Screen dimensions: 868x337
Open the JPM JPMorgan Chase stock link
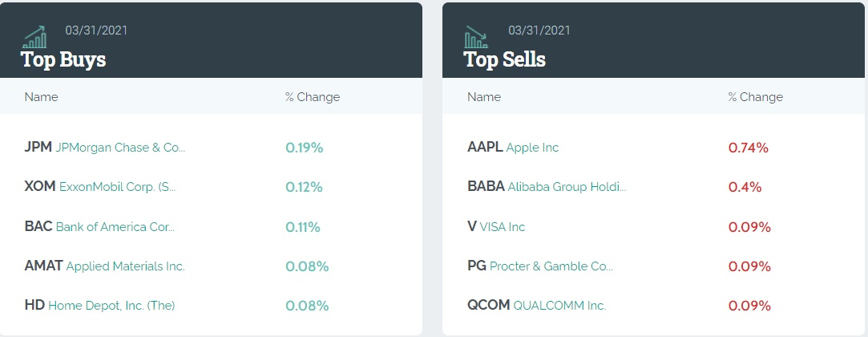[x=104, y=148]
